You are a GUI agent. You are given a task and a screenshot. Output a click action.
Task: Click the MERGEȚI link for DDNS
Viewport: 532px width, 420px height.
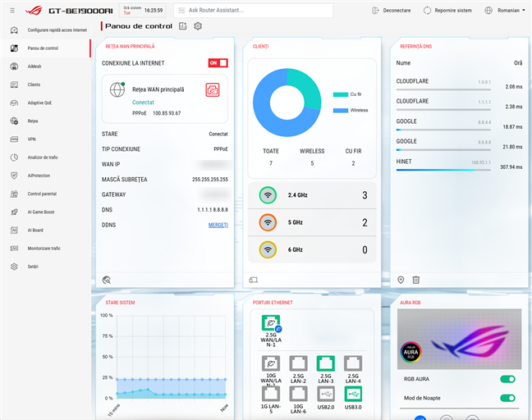coord(218,225)
